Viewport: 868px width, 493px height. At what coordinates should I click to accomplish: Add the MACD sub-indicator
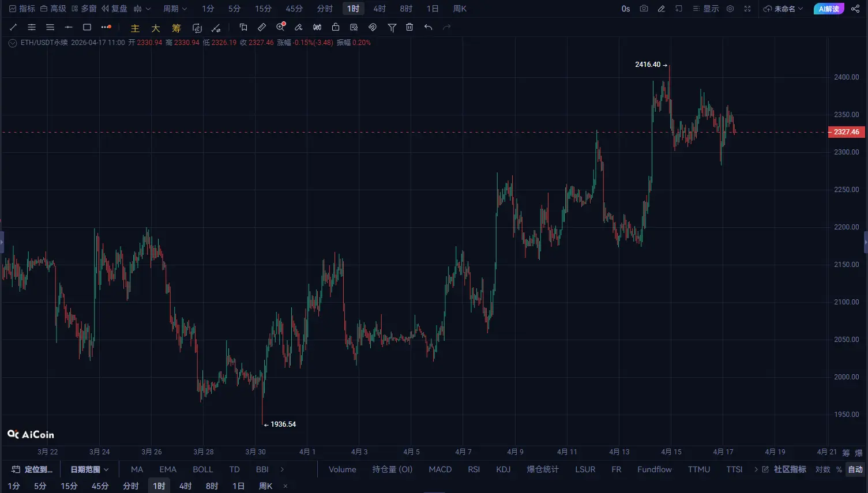[x=440, y=469]
